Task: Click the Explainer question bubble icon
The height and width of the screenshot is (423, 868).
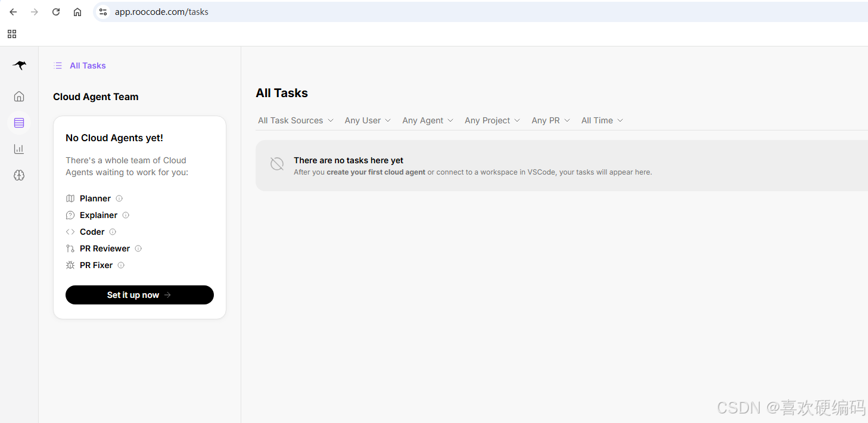Action: click(x=70, y=215)
